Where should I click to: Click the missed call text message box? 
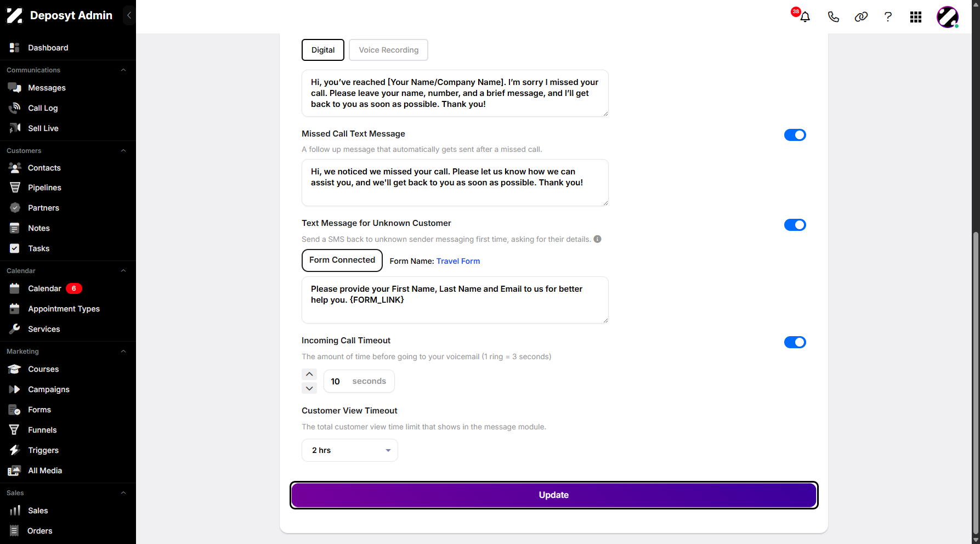455,183
